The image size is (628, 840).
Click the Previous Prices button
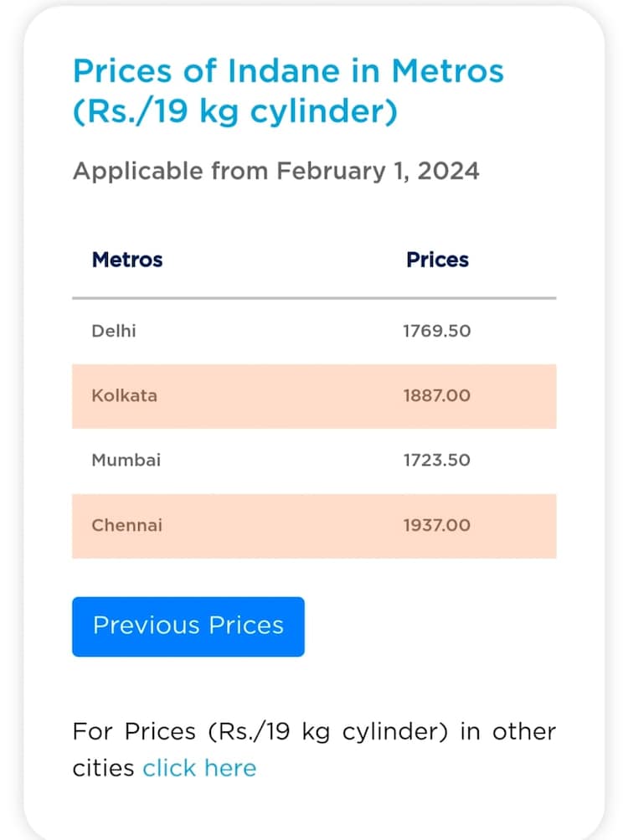[x=188, y=626]
